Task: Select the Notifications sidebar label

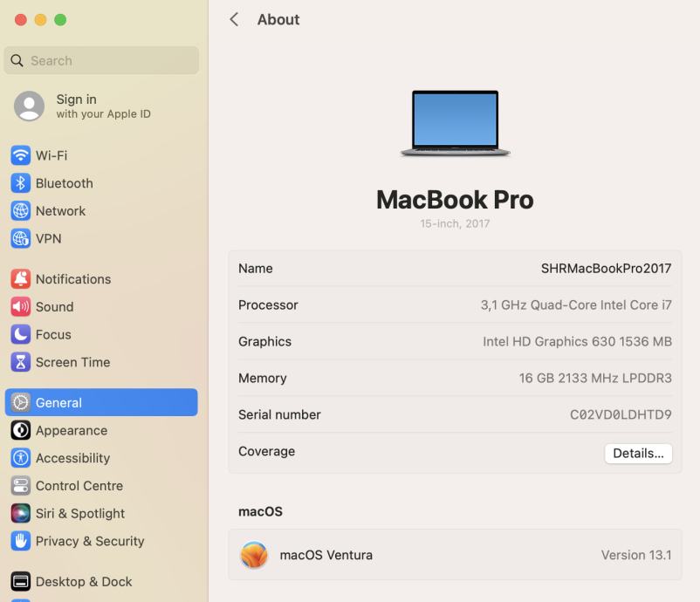Action: (73, 279)
